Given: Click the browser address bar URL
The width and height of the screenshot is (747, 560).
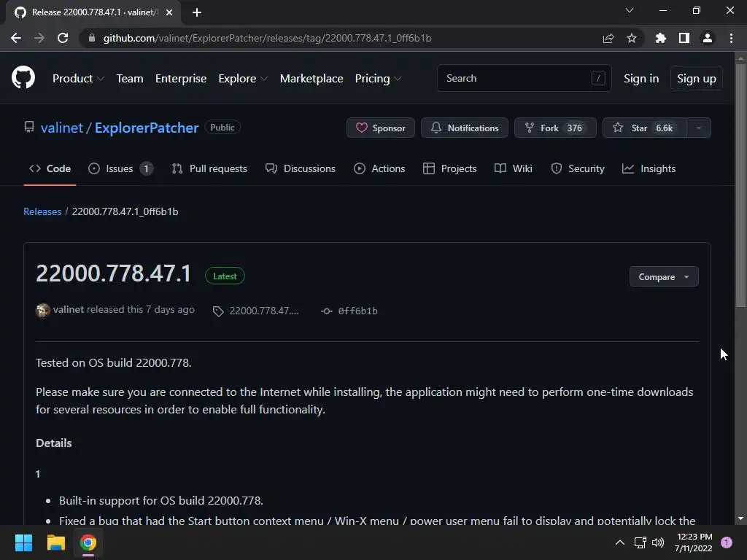Looking at the screenshot, I should pyautogui.click(x=267, y=38).
